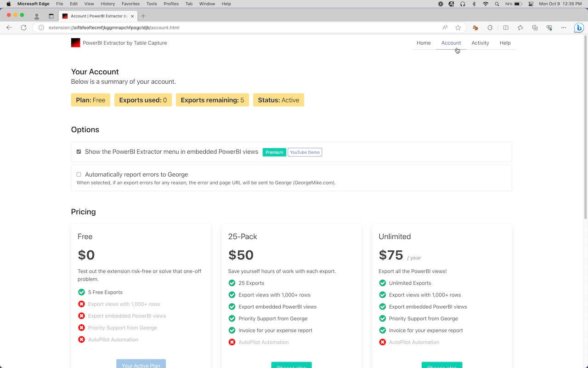Open the tab actions menu button

pyautogui.click(x=51, y=16)
